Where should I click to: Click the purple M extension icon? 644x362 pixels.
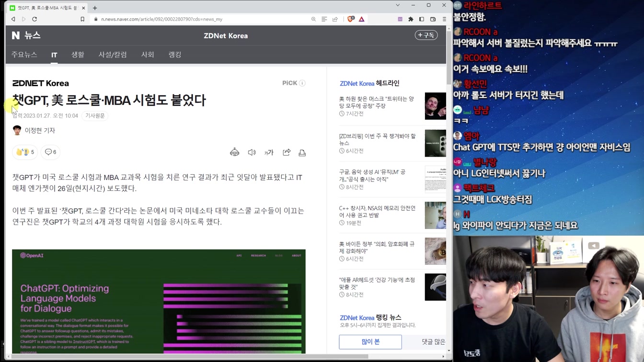coord(400,19)
